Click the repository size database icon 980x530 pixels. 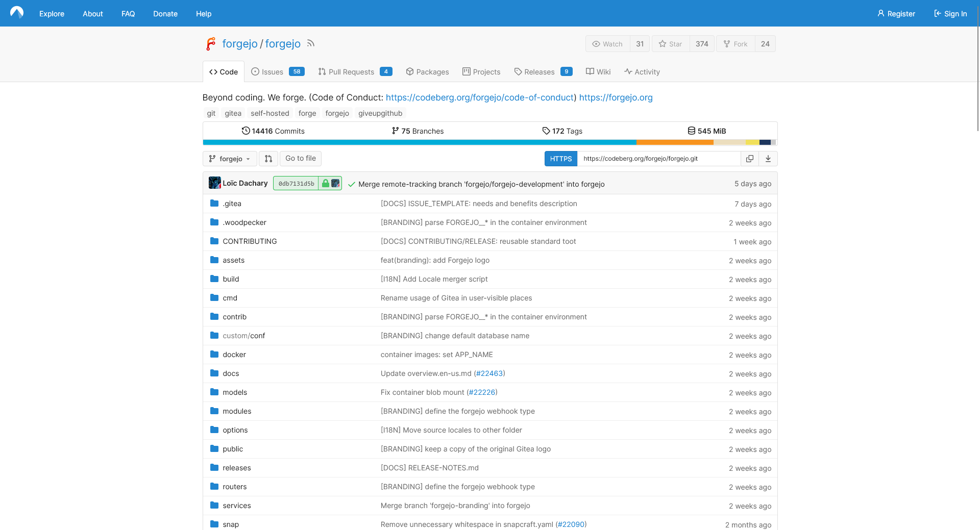click(692, 131)
